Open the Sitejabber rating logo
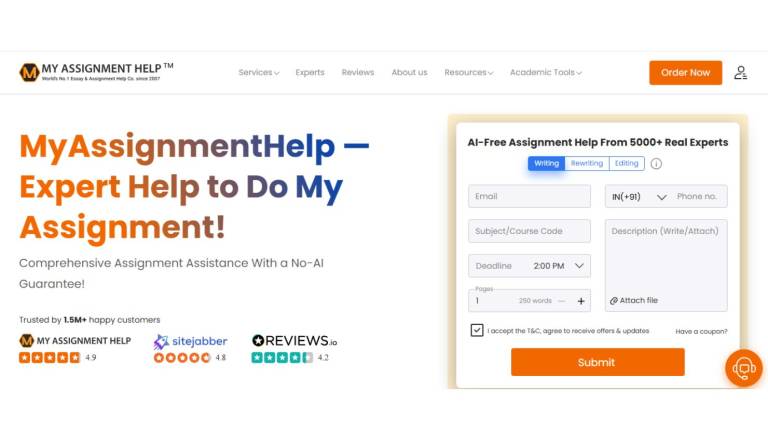The height and width of the screenshot is (440, 768). [x=190, y=341]
